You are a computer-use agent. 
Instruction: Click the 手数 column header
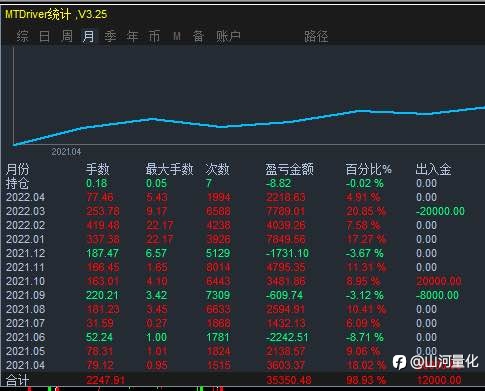[97, 169]
